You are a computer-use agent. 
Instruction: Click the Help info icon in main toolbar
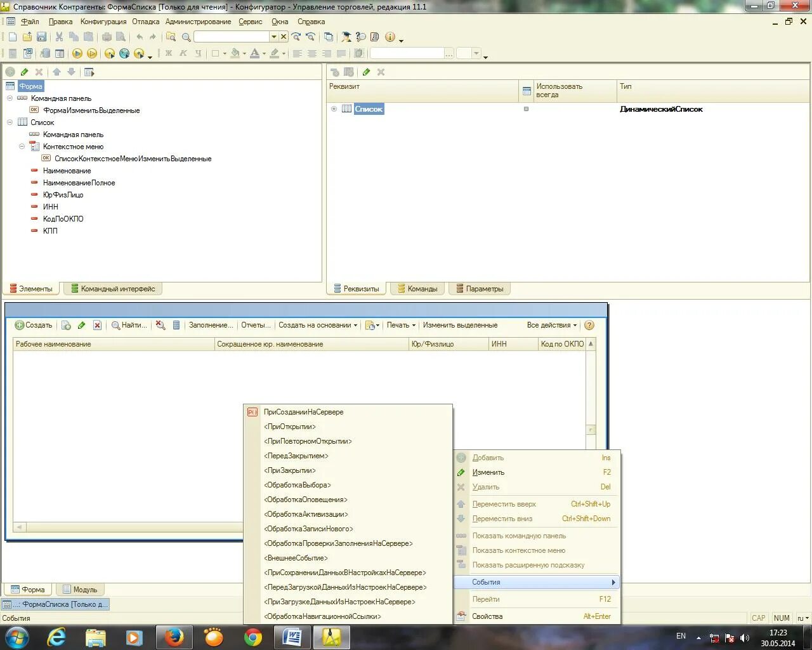point(390,37)
